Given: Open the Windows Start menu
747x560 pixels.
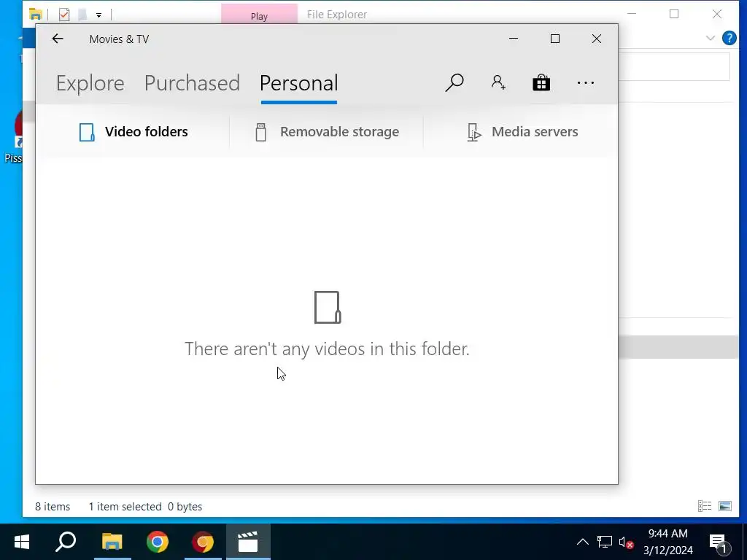Looking at the screenshot, I should point(22,542).
